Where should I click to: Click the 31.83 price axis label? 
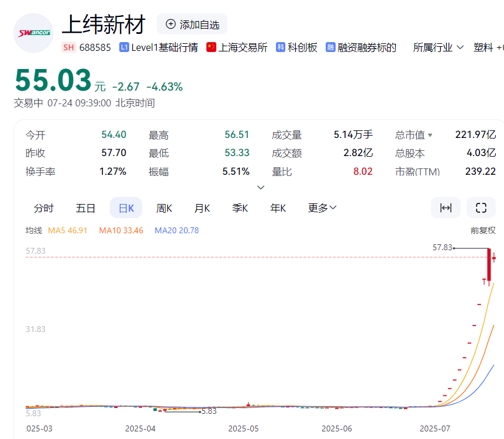[x=36, y=329]
